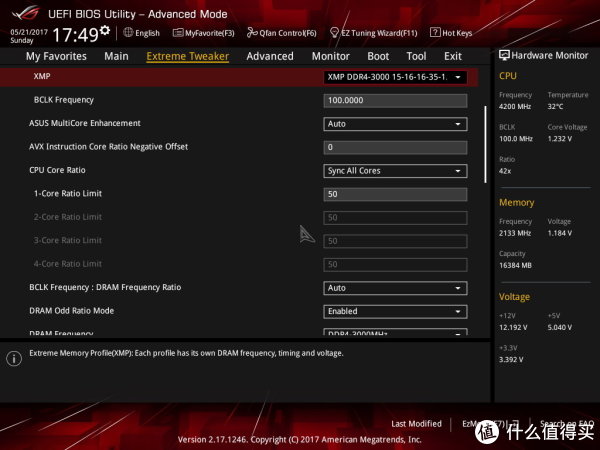
Task: Go to the Advanced tab
Action: pyautogui.click(x=270, y=56)
